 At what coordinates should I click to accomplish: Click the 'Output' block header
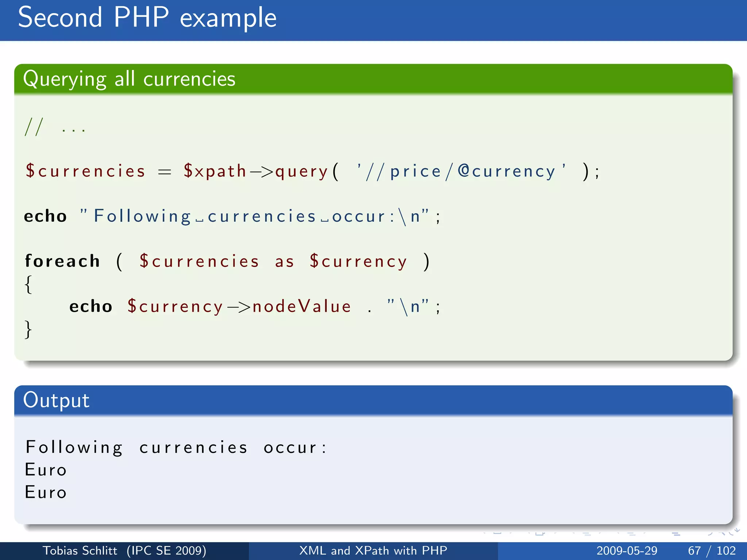tap(56, 400)
